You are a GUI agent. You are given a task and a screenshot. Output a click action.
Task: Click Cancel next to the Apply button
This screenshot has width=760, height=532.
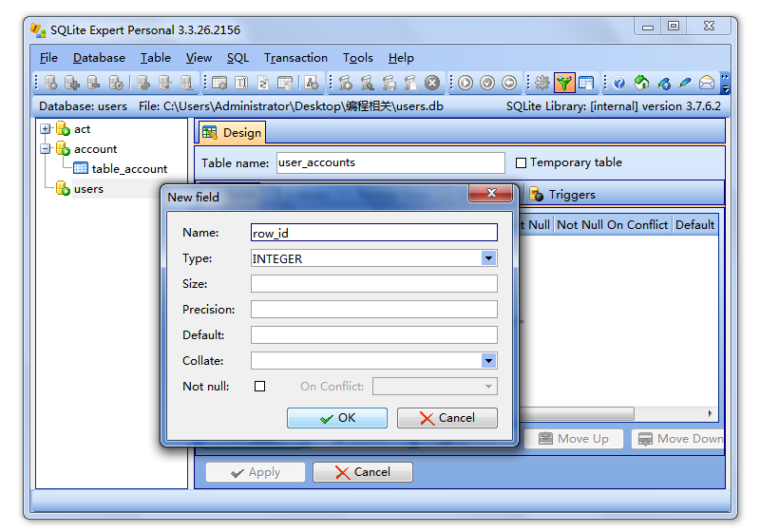click(x=363, y=472)
